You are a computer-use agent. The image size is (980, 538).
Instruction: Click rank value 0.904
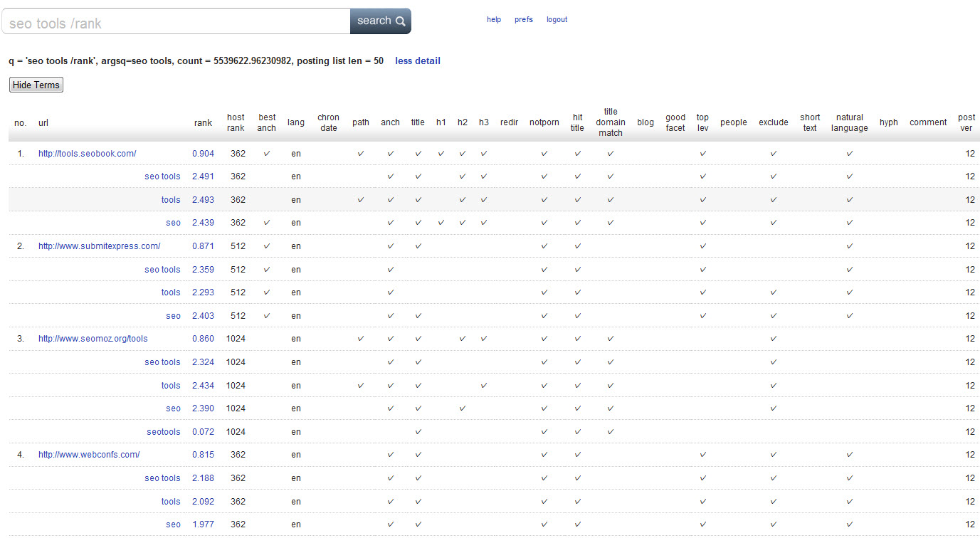point(203,153)
